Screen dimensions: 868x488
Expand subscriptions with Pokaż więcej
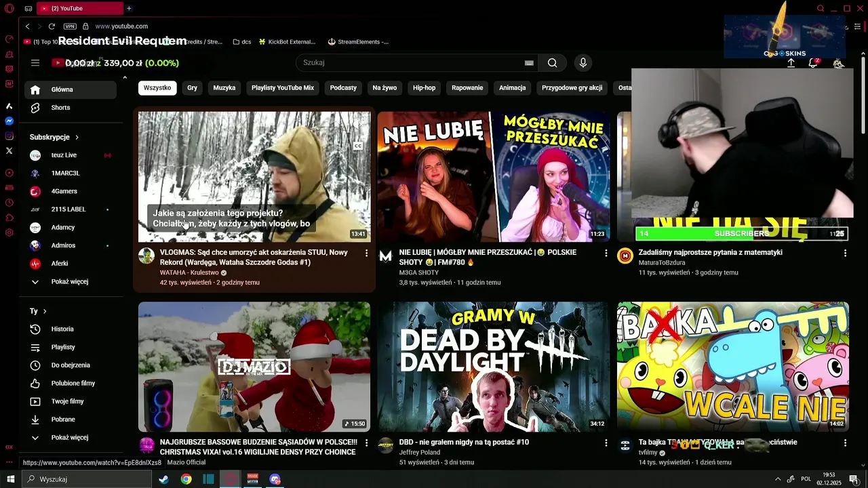pyautogui.click(x=71, y=282)
